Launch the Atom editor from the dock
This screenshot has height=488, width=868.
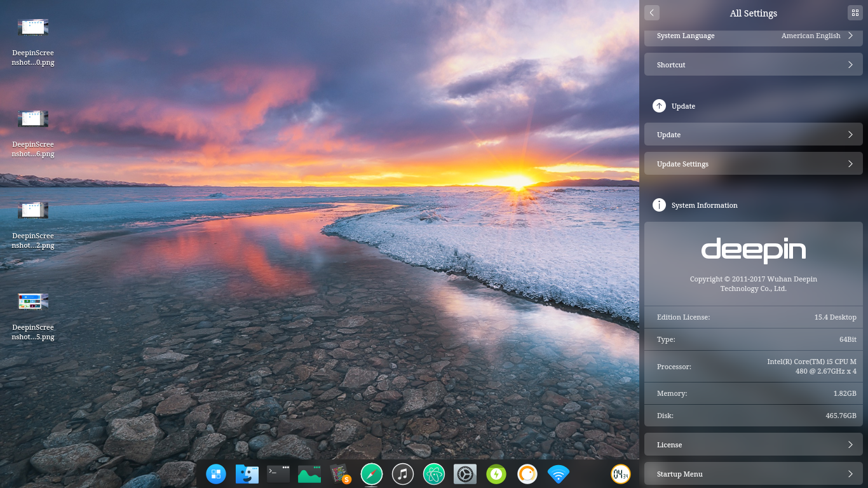pos(433,474)
